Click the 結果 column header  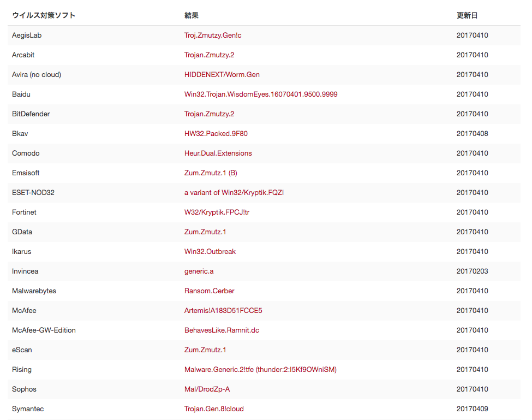[x=192, y=15]
